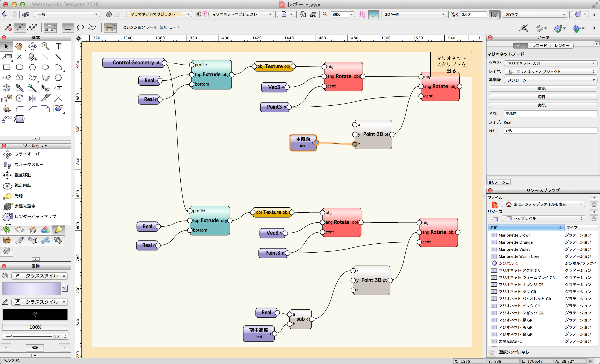The image size is (600, 364).
Task: Sort resources by タイプ column header
Action: tap(581, 227)
